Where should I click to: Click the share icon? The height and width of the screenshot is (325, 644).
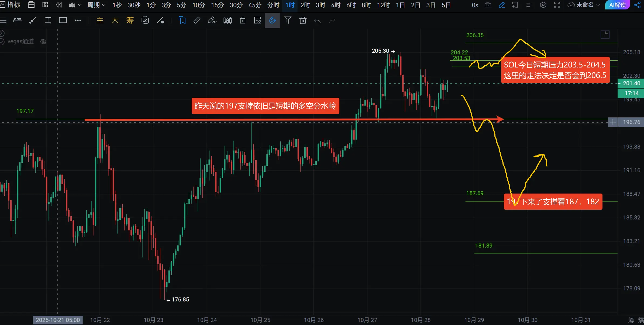coord(637,5)
